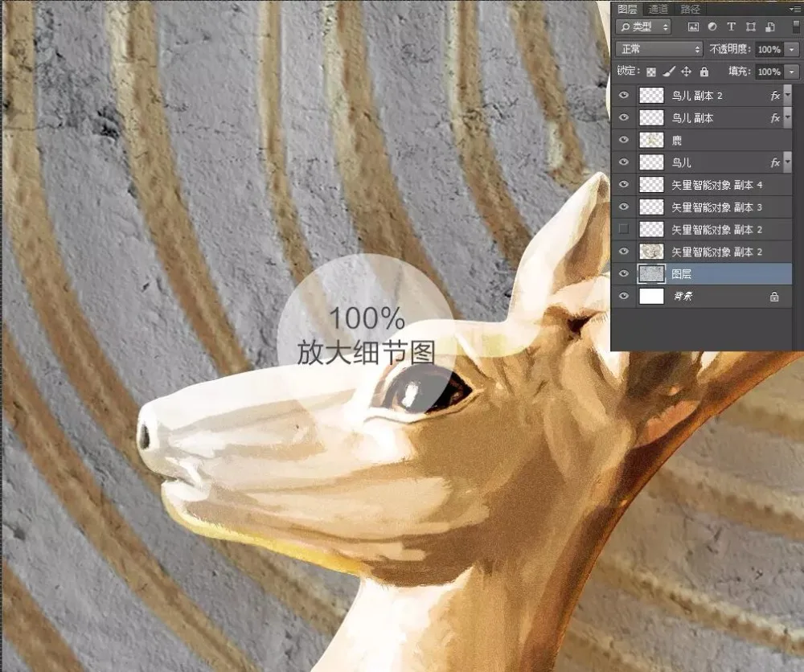Switch to the 图层 tab
The width and height of the screenshot is (804, 672).
[x=627, y=9]
